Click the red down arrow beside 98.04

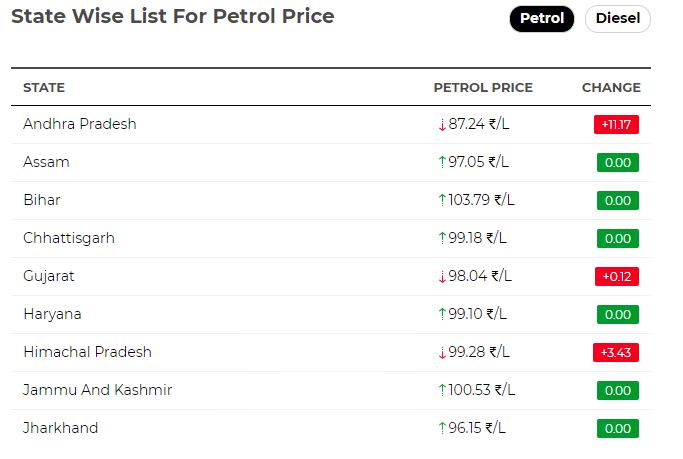[442, 276]
